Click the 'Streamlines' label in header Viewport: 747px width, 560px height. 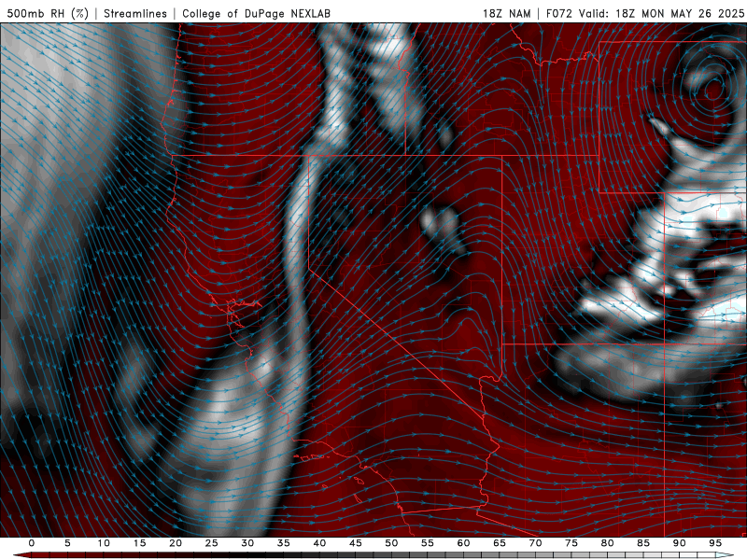[x=135, y=13]
